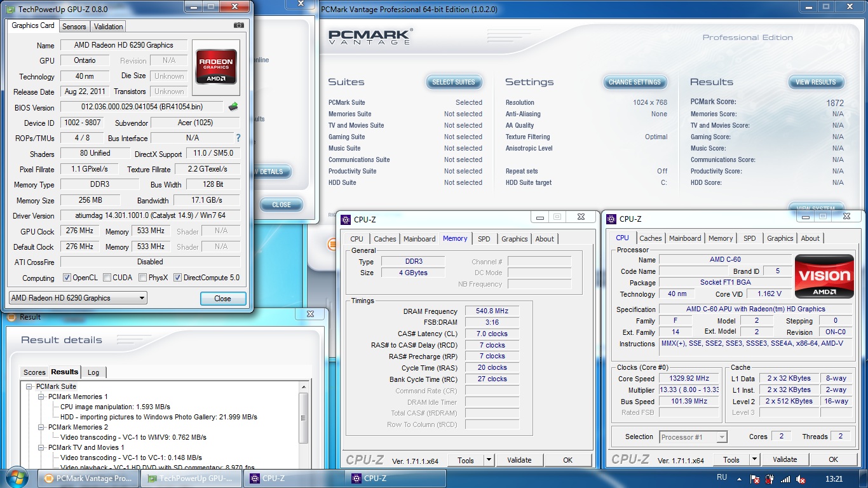Viewport: 868px width, 488px height.
Task: Click Tools button in CPU-Z Memory window
Action: (466, 460)
